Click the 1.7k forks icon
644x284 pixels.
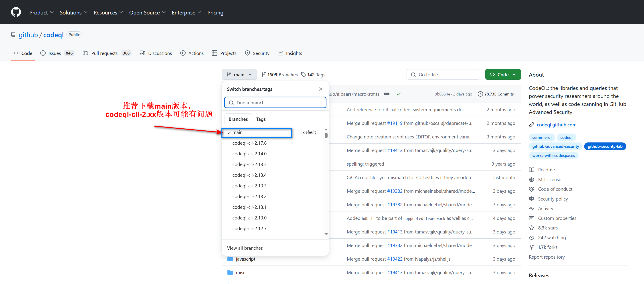click(x=532, y=247)
